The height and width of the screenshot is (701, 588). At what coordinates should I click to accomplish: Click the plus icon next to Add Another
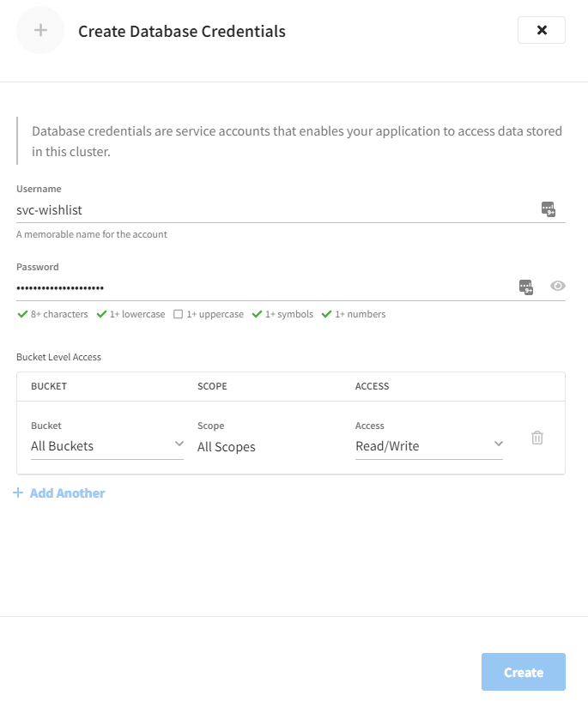19,493
